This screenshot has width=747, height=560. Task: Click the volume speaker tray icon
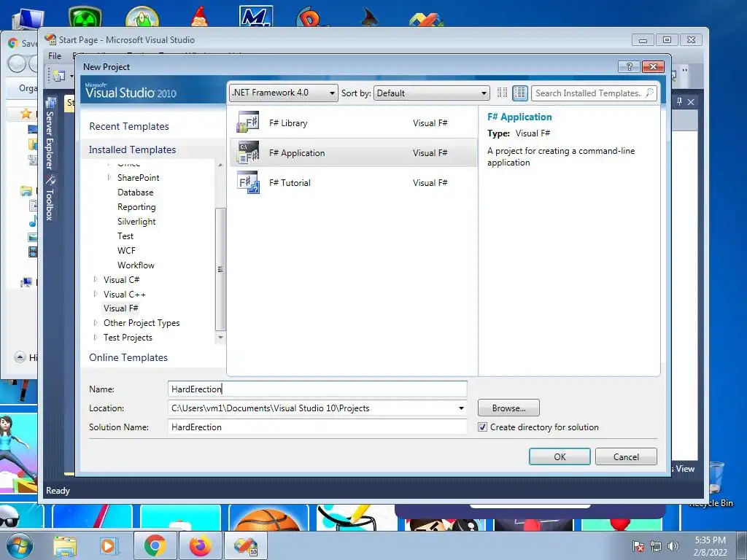pyautogui.click(x=673, y=546)
